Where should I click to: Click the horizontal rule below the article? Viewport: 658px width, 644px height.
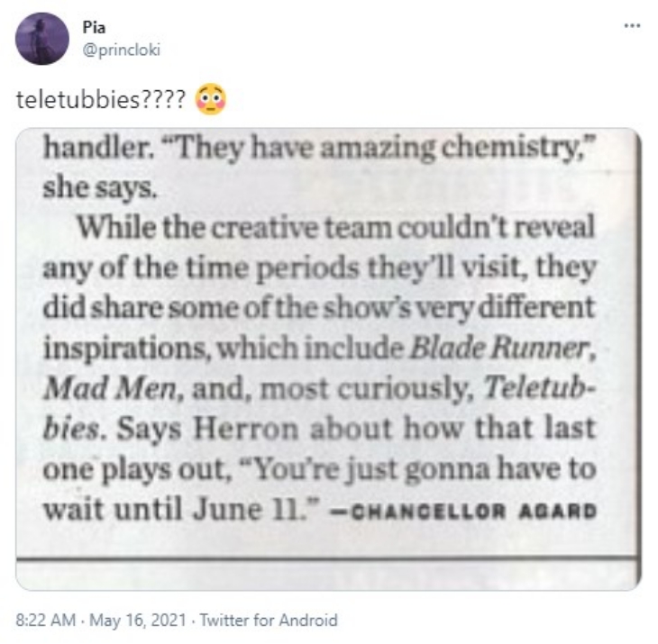[329, 558]
